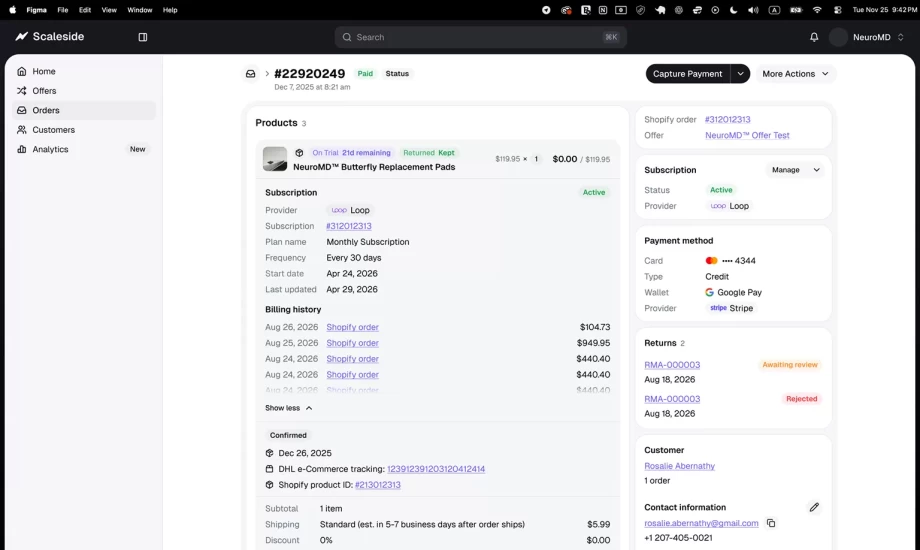This screenshot has width=920, height=550.
Task: Click the battery icon in menu bar
Action: [796, 10]
